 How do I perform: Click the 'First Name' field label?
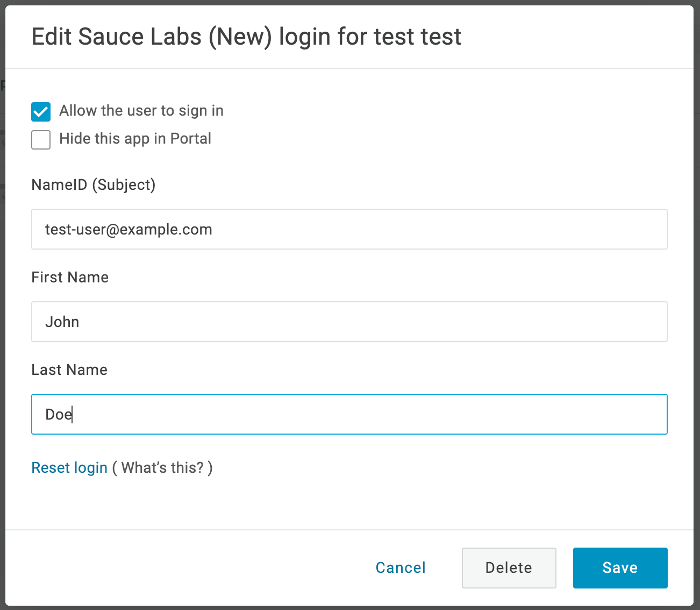tap(70, 278)
